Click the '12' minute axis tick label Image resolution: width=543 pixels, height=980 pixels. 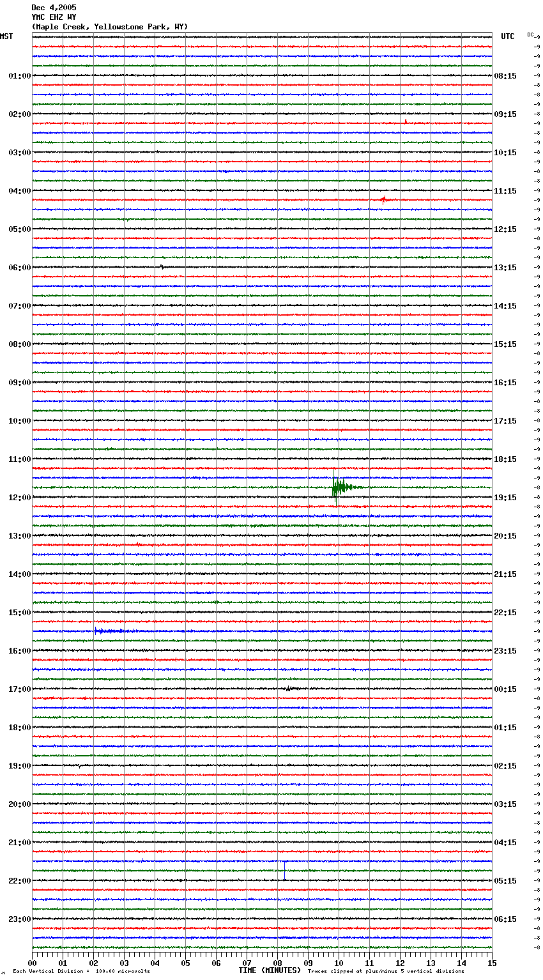coord(400,963)
